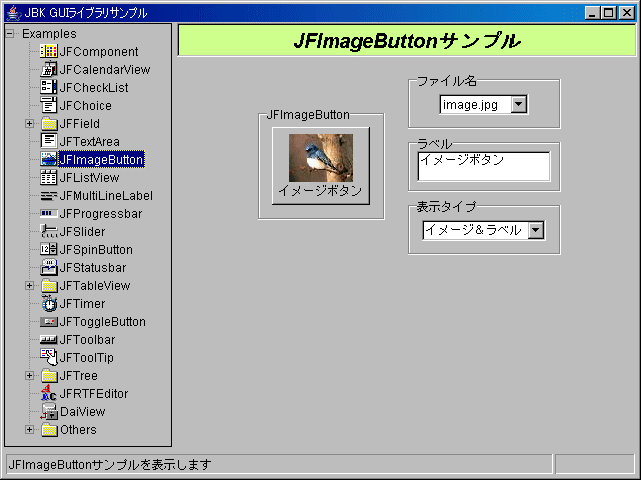Image resolution: width=641 pixels, height=480 pixels.
Task: Select JFStatusbar in the tree
Action: coord(93,267)
